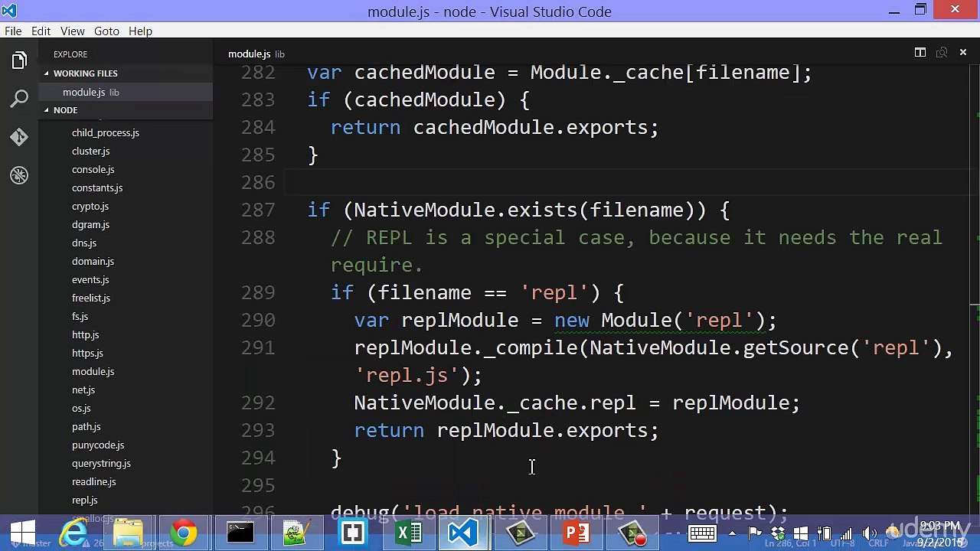Click the Dropbox tray icon
The height and width of the screenshot is (551, 980).
pyautogui.click(x=778, y=533)
